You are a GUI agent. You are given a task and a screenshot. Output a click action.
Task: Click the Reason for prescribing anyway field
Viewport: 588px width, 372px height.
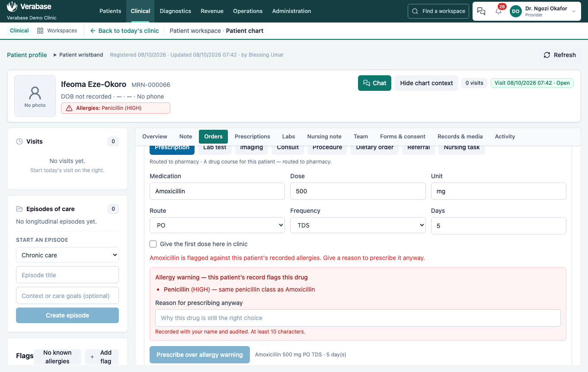pyautogui.click(x=358, y=318)
